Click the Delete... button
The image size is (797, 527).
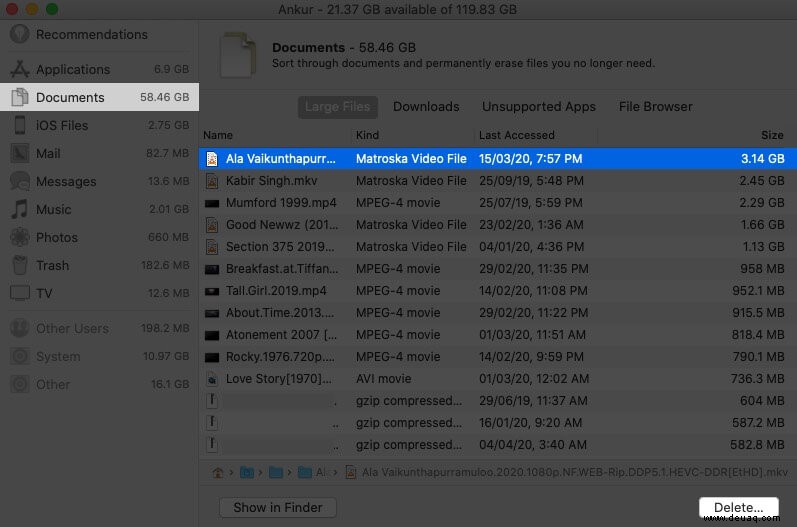click(739, 507)
